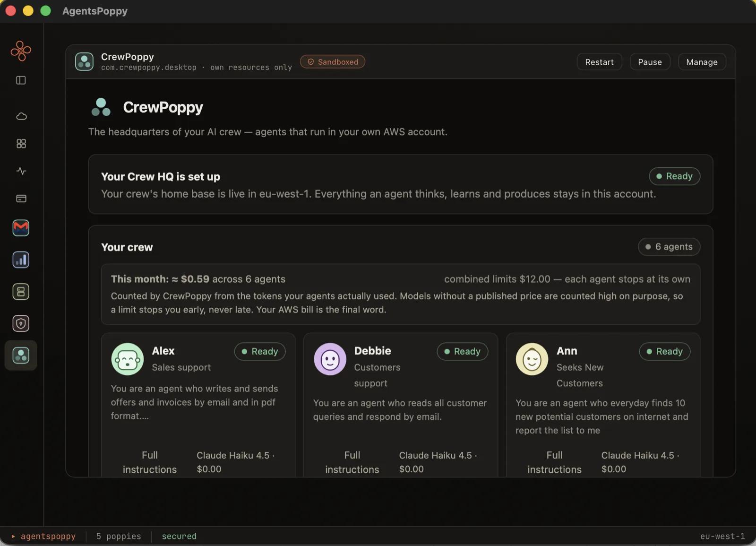Click Debbie's agent name

point(372,351)
